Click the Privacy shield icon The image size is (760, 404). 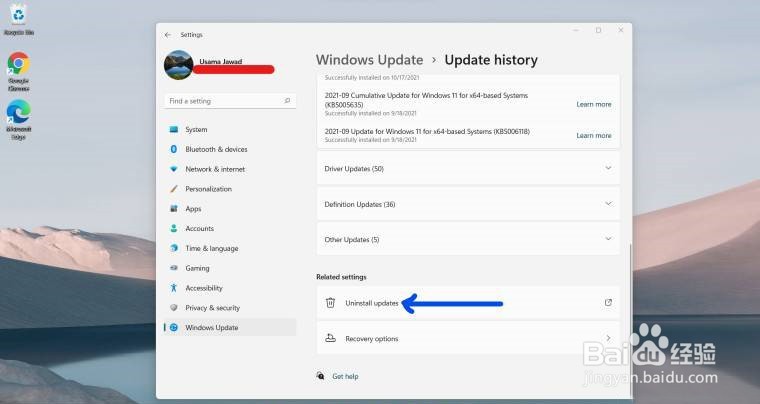(x=174, y=308)
